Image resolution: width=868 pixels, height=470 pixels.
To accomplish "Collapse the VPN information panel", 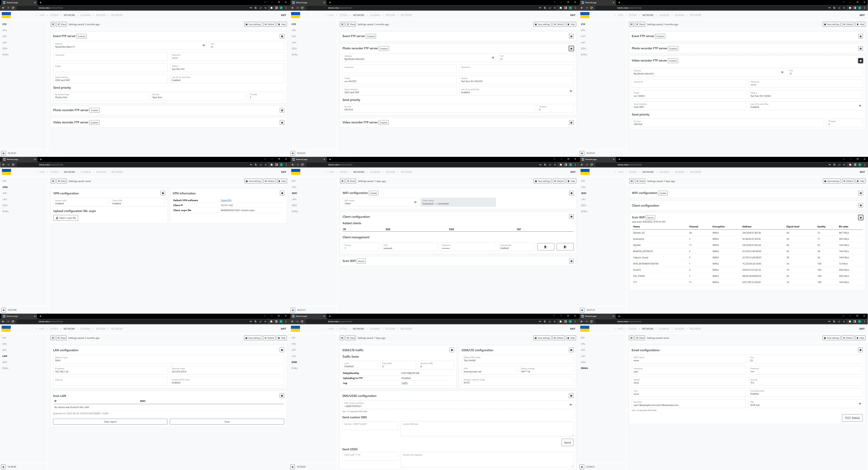I will [x=282, y=193].
